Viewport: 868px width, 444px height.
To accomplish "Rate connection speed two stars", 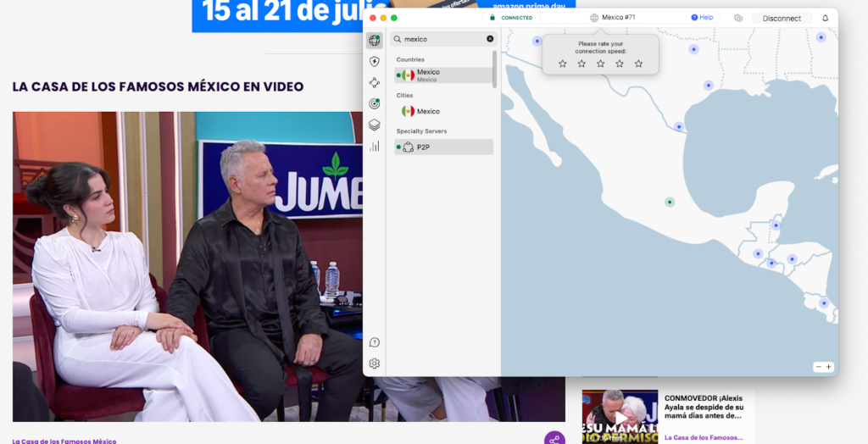I will coord(581,64).
